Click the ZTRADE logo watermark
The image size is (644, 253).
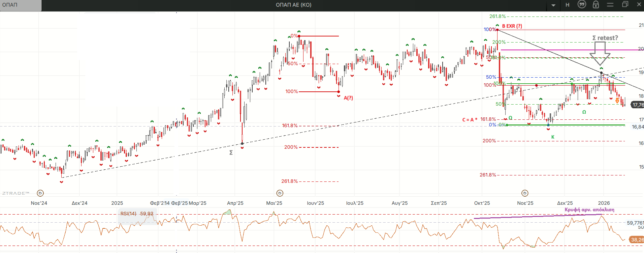pyautogui.click(x=16, y=193)
